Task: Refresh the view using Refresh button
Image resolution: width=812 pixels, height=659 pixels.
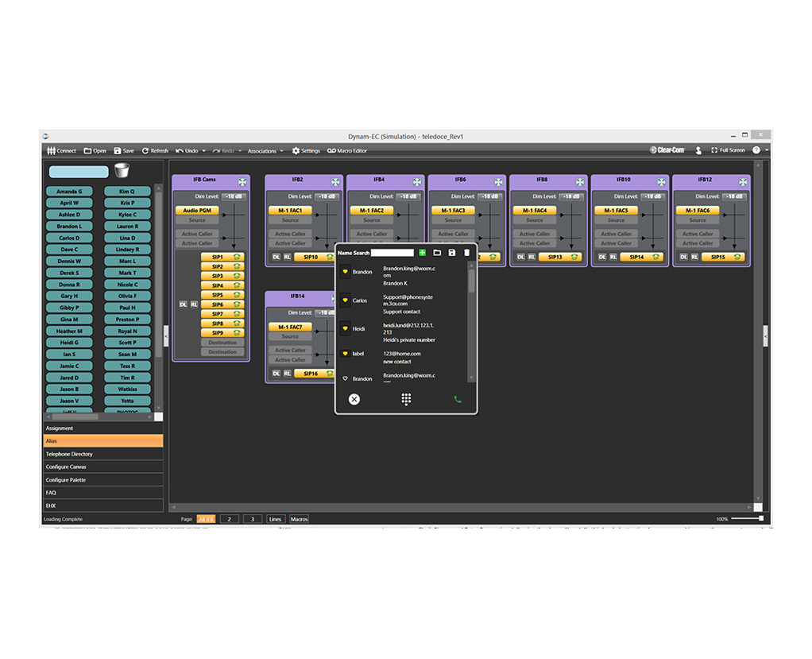Action: click(155, 151)
